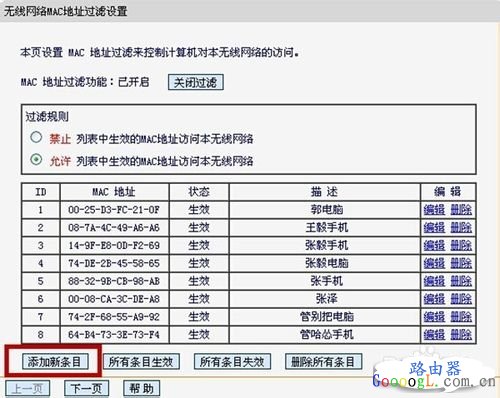The image size is (500, 398).
Task: Open help via the 帮助 button
Action: point(141,389)
